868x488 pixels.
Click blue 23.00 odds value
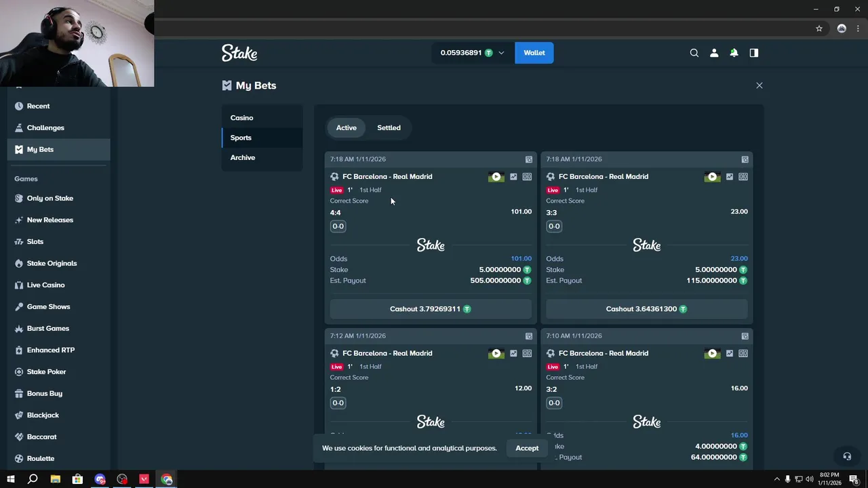tap(739, 259)
